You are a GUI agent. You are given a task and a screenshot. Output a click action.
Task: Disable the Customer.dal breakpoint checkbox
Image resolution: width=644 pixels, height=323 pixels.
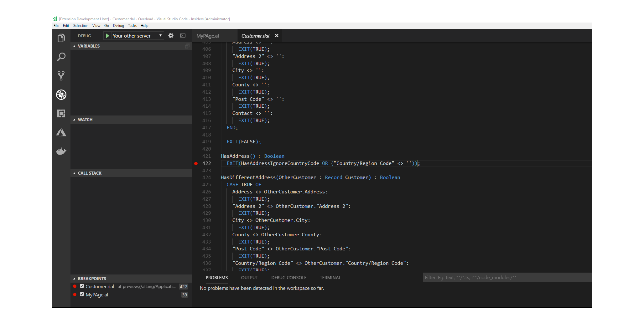[82, 286]
